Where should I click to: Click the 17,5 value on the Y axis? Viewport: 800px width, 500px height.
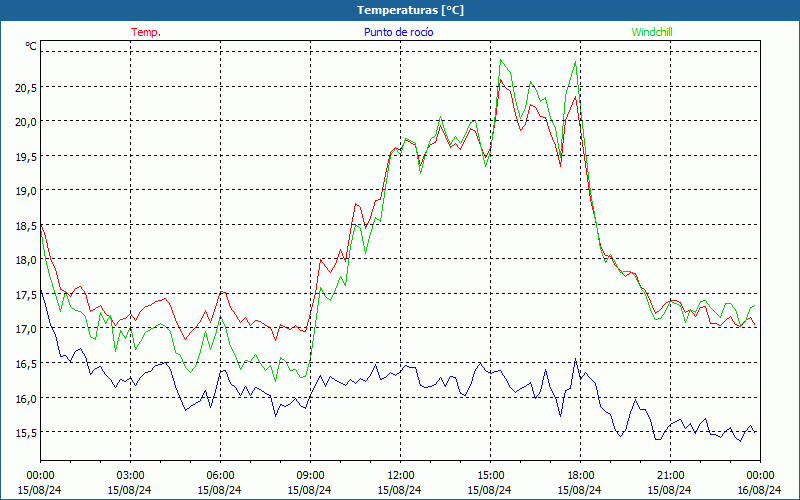[x=26, y=294]
